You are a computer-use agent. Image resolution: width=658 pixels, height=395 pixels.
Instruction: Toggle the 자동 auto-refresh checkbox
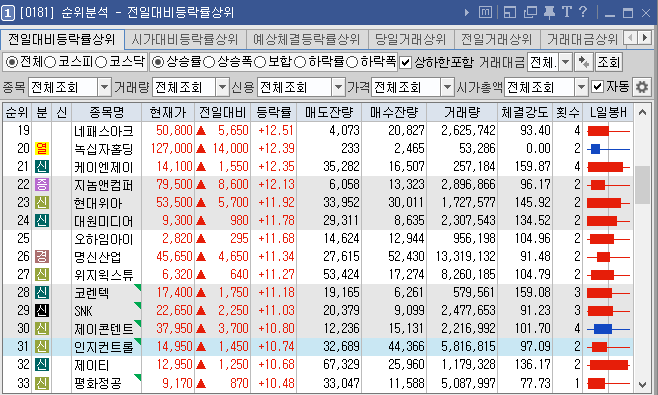coord(597,87)
